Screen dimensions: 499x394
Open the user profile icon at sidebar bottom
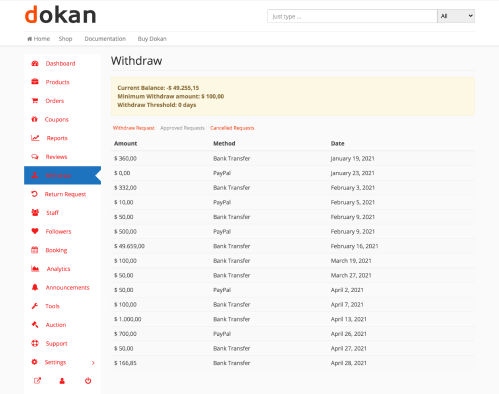coord(62,381)
